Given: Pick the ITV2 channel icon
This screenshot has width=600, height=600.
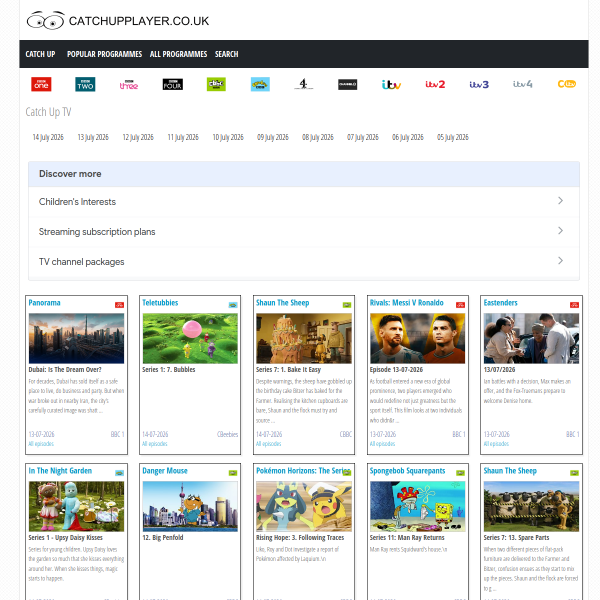Looking at the screenshot, I should 435,84.
